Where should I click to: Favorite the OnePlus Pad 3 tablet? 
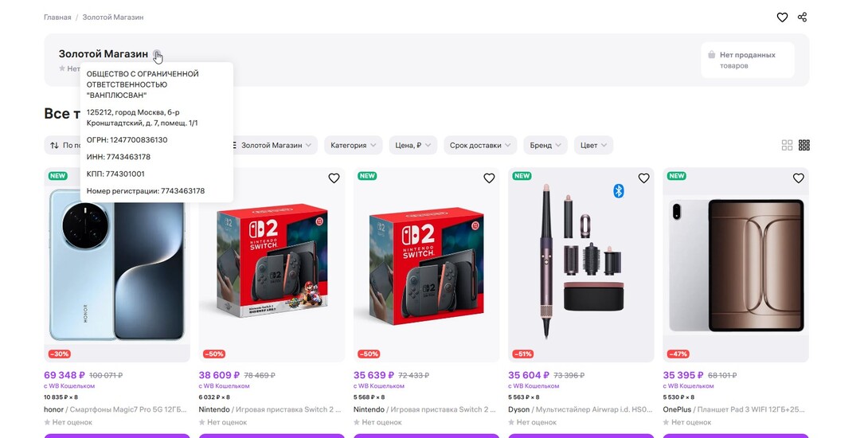tap(798, 178)
